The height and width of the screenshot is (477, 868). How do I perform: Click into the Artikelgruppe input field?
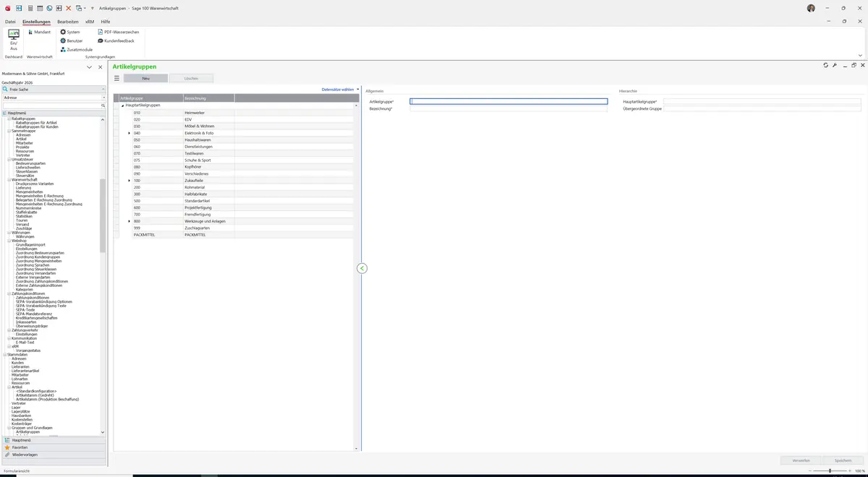(x=509, y=102)
